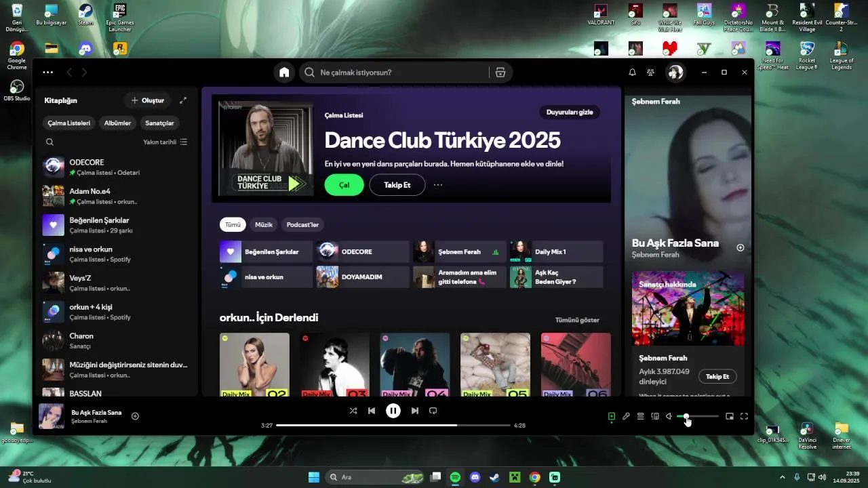Open Daily Mix 02 card
Viewport: 868px width, 488px height.
click(x=254, y=365)
